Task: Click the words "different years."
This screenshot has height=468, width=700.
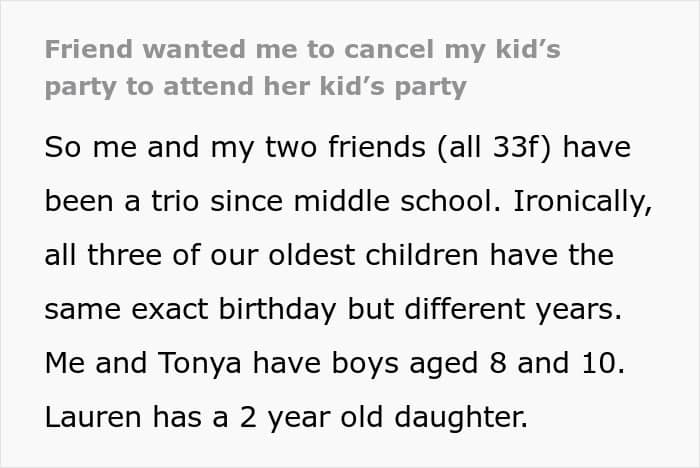Action: pos(513,309)
